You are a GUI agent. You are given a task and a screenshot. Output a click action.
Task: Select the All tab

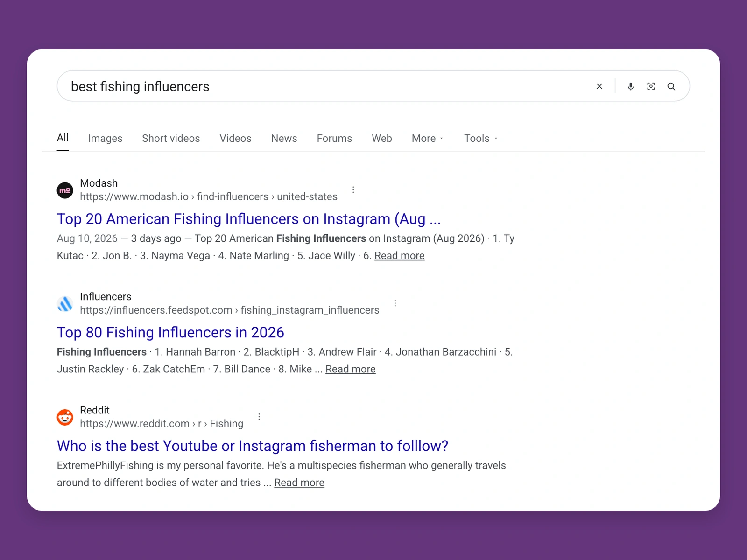[63, 138]
